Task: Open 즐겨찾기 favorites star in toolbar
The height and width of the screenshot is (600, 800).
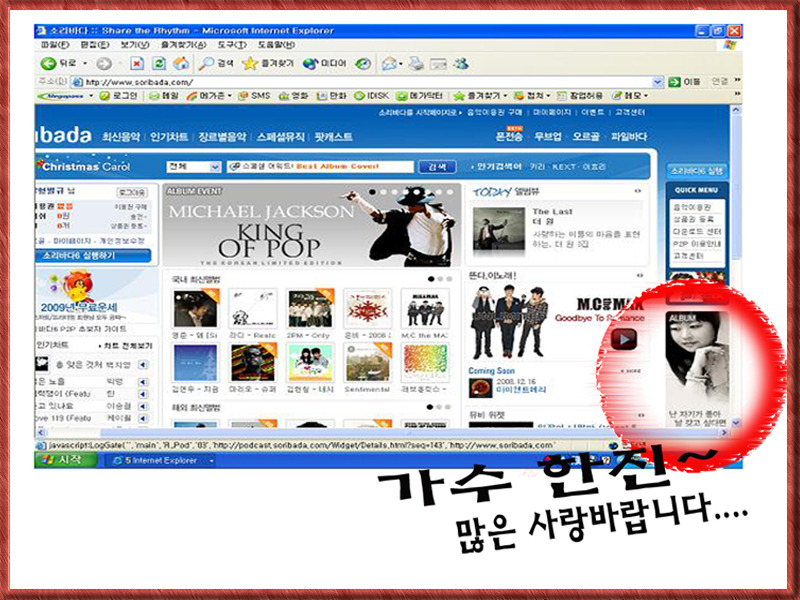Action: (x=268, y=64)
